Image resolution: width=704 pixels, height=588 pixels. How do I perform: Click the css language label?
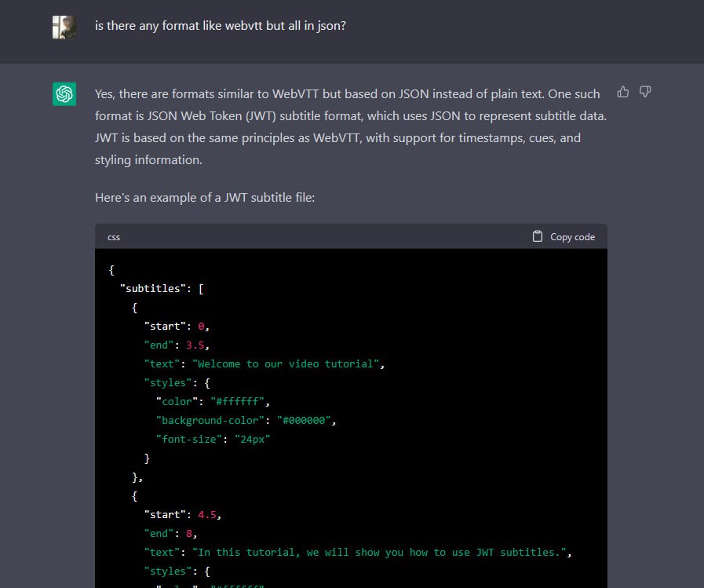[114, 237]
